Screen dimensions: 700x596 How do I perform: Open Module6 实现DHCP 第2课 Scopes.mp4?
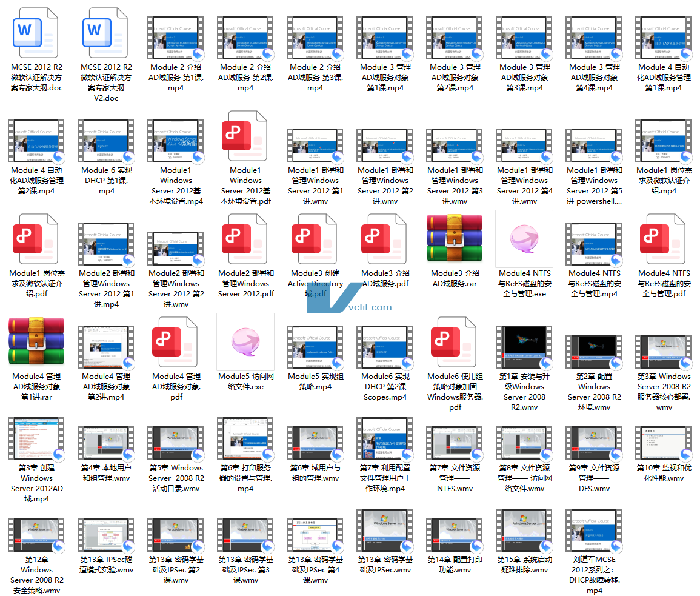point(385,347)
